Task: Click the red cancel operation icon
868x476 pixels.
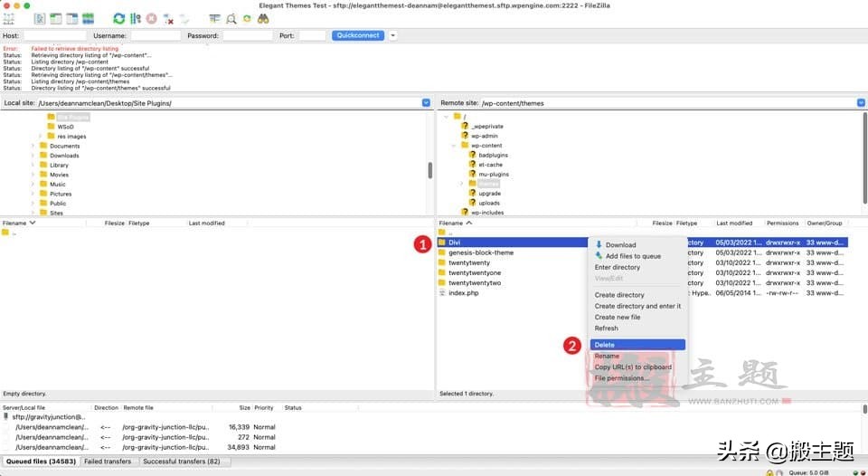Action: coord(152,18)
